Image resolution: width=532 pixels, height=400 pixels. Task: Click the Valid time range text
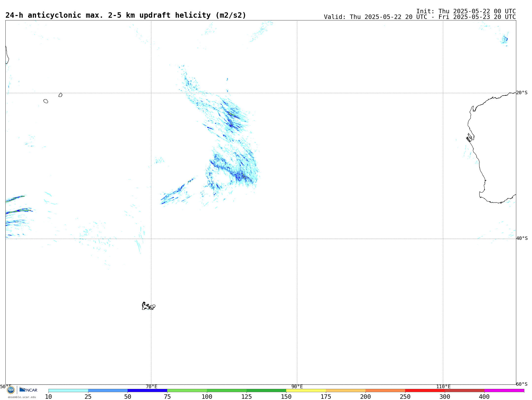tap(420, 17)
